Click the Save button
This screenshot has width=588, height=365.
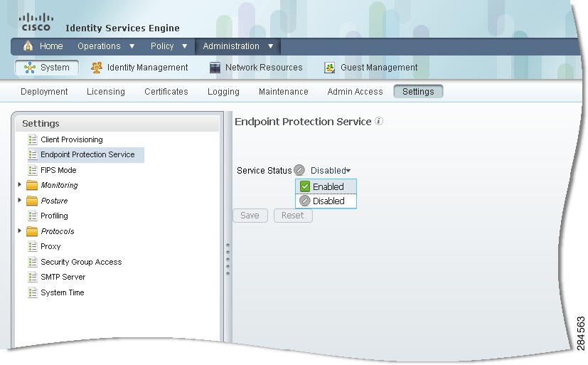[x=250, y=216]
